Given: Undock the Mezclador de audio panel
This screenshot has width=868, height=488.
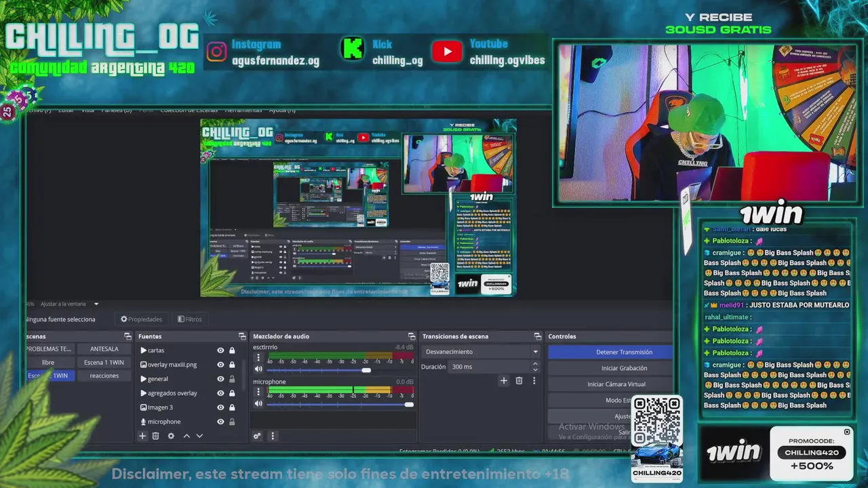Looking at the screenshot, I should [x=411, y=336].
